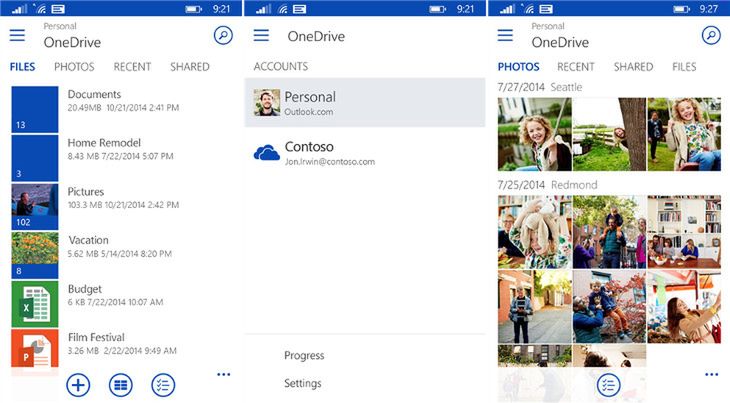Click 'Documents' folder name
This screenshot has height=403, width=730.
94,94
